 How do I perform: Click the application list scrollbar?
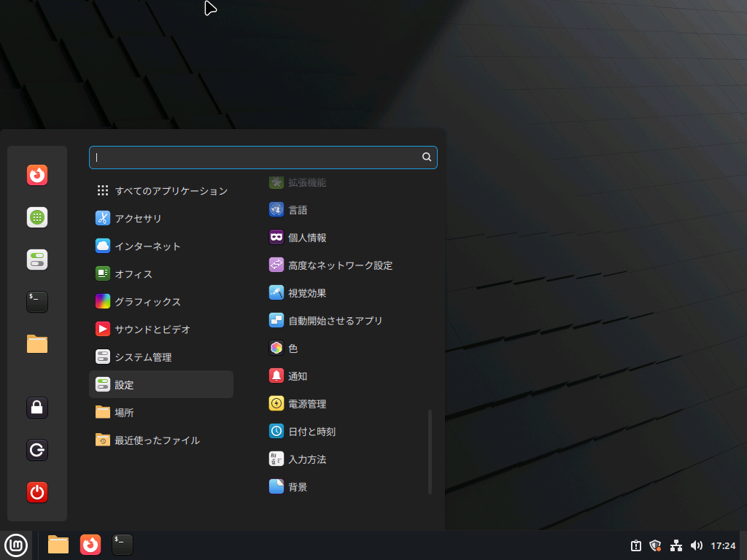click(x=430, y=451)
